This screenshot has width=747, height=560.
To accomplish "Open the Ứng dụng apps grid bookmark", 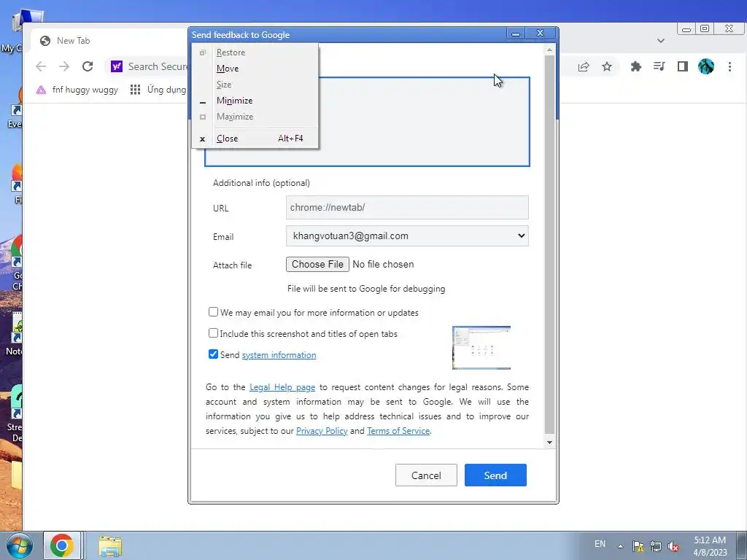I will pyautogui.click(x=158, y=90).
